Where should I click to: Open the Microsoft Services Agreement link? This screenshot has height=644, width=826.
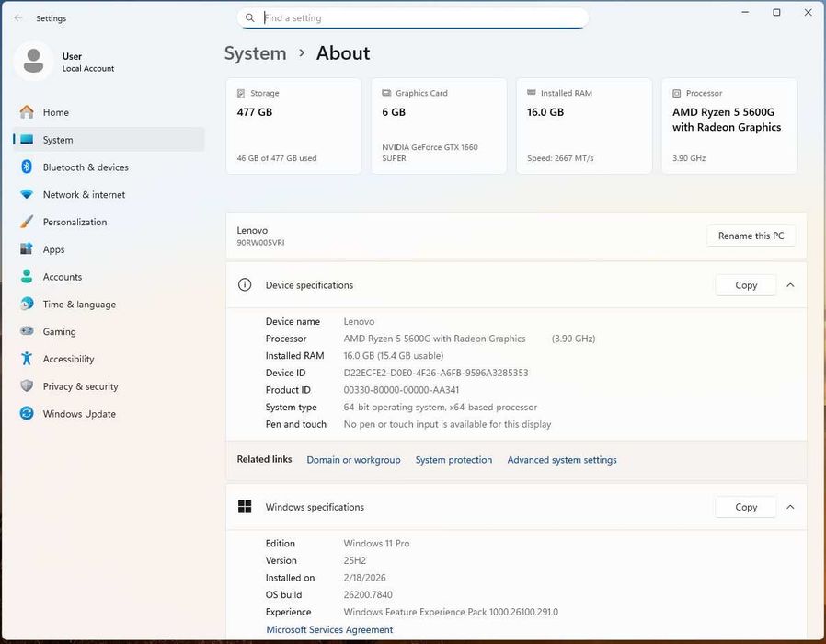(329, 629)
